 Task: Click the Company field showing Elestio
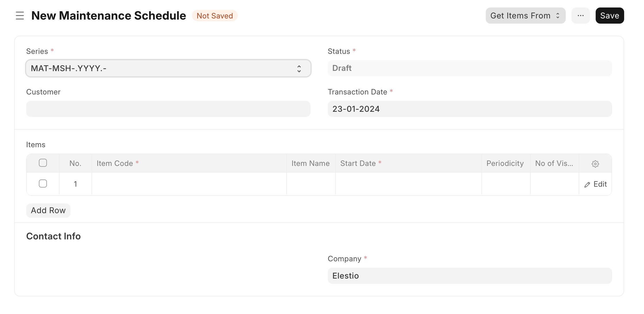(470, 276)
